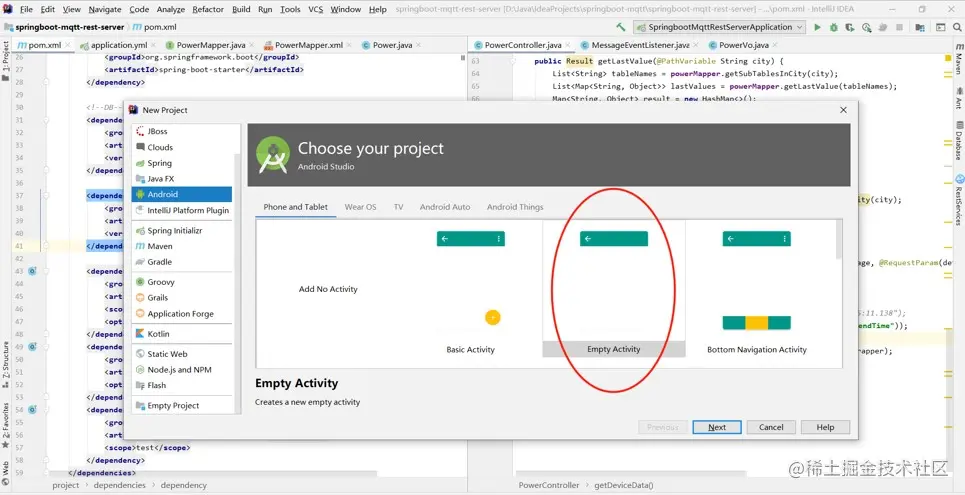Viewport: 965px width, 495px height.
Task: Select Application Forge project type
Action: (x=182, y=313)
